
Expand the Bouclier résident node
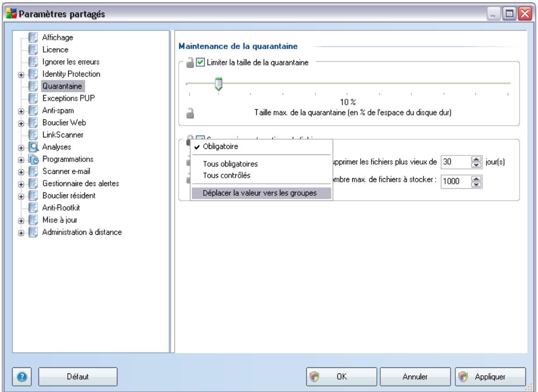(x=21, y=197)
